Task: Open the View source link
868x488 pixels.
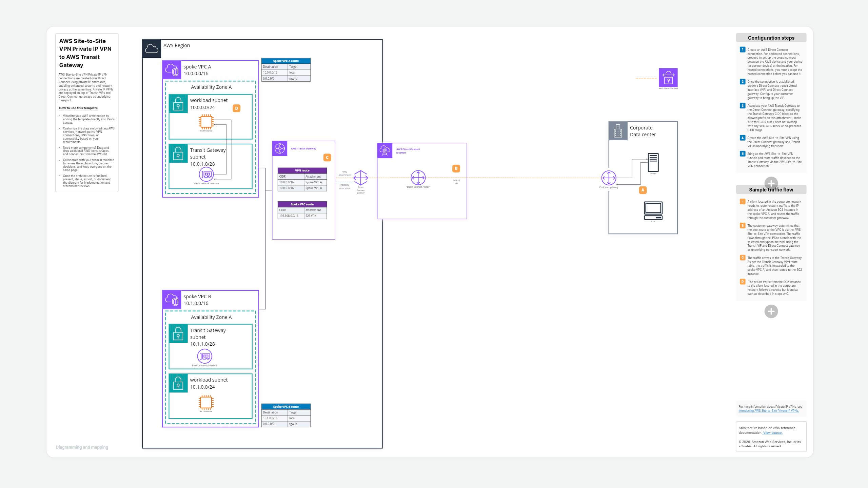Action: click(773, 433)
